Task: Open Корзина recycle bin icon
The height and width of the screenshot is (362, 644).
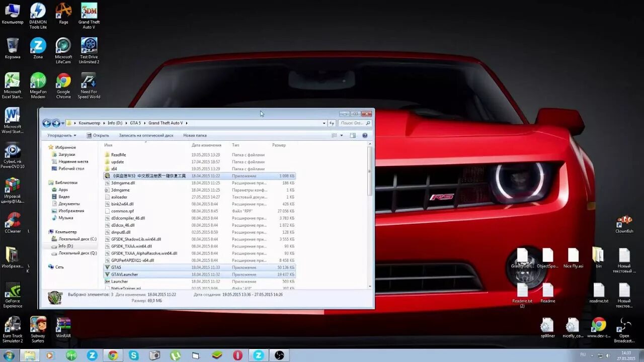Action: (x=13, y=49)
